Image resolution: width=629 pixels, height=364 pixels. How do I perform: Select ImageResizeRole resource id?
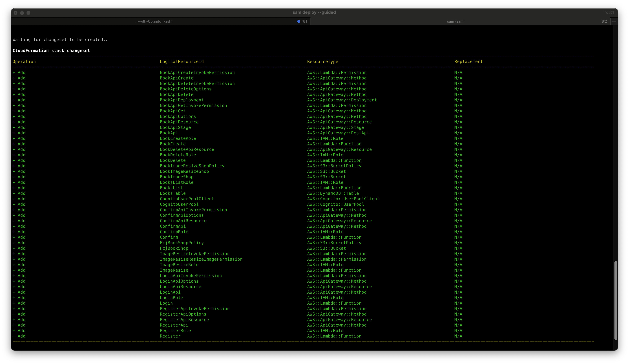click(x=179, y=265)
